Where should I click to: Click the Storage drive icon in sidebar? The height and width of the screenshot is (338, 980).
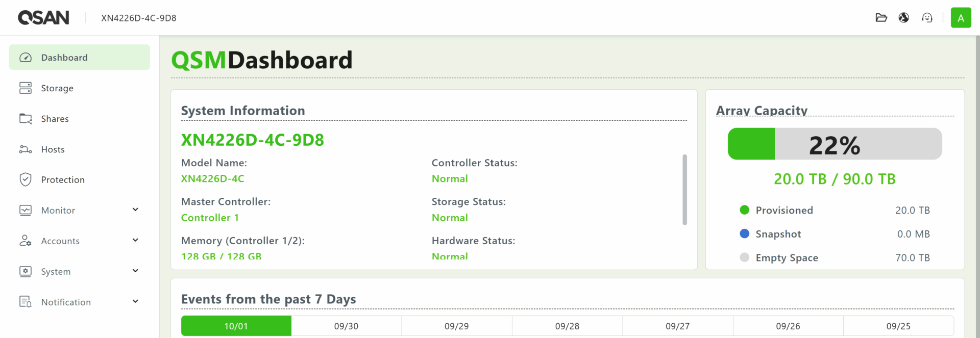pyautogui.click(x=26, y=88)
